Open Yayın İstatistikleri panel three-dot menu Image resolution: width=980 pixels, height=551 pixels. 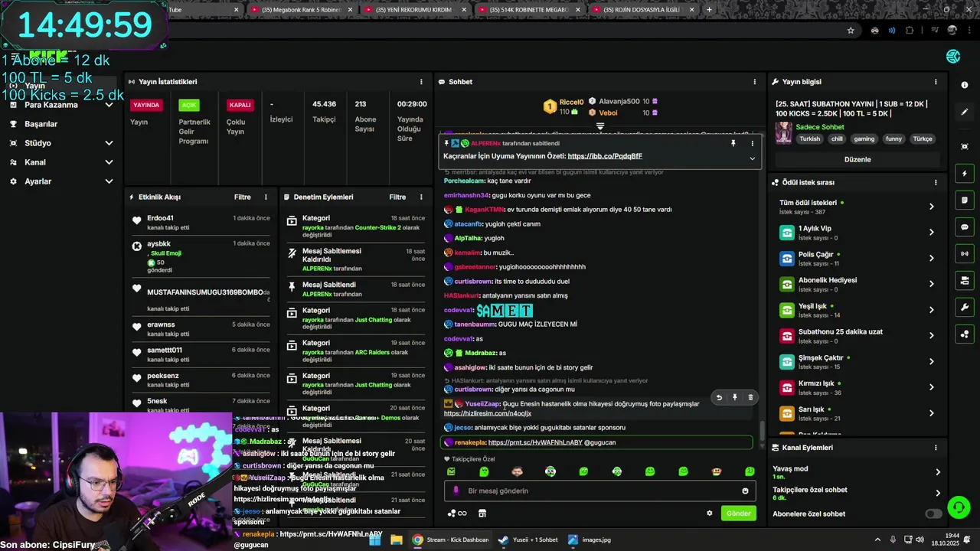[x=420, y=82]
